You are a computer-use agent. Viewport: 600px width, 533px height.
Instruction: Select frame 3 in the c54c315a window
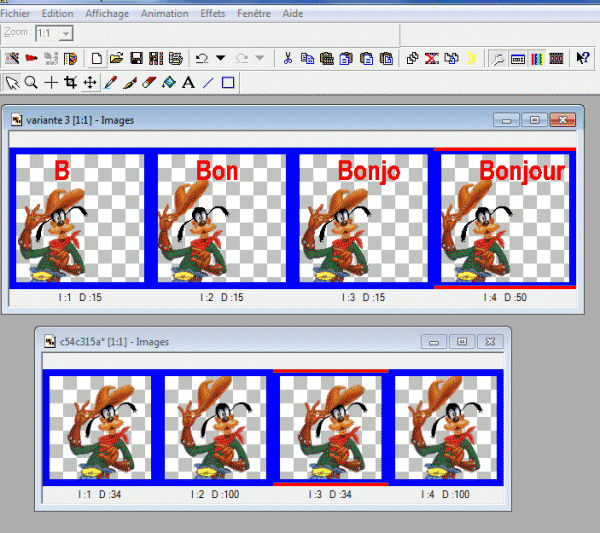(x=331, y=427)
